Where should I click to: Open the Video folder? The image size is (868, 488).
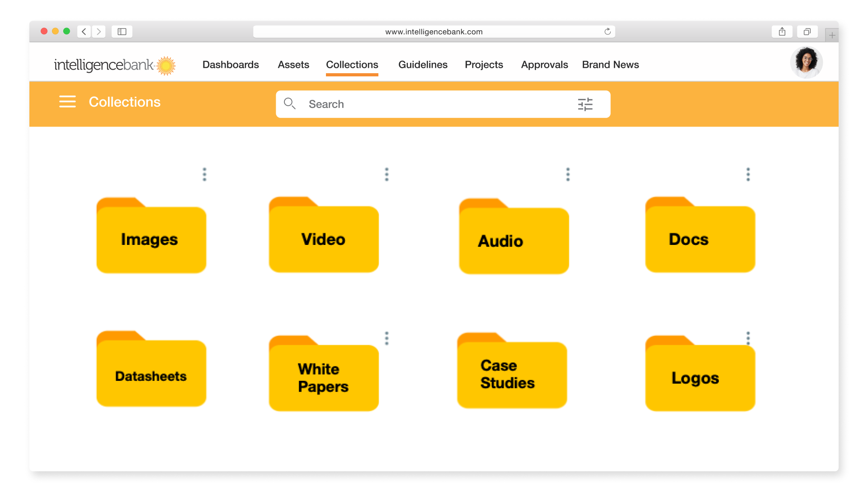pyautogui.click(x=324, y=235)
